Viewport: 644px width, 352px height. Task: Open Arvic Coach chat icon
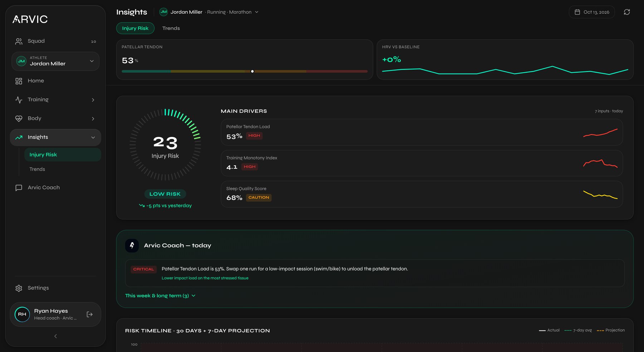point(19,188)
